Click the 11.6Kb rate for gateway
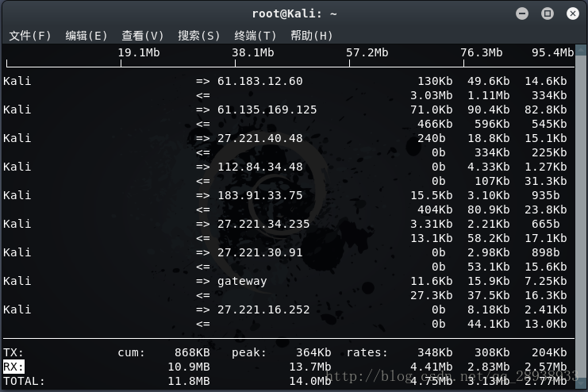Screen dimensions: 588x392 pyautogui.click(x=431, y=281)
